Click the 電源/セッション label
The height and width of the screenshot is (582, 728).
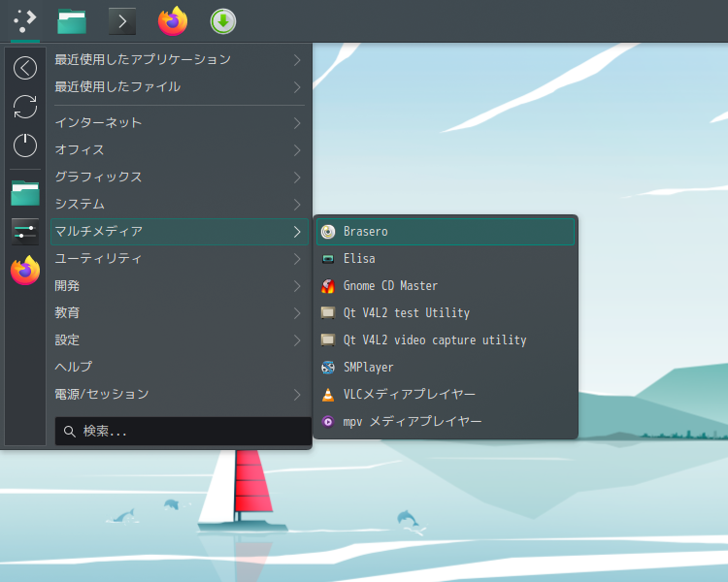tap(102, 395)
